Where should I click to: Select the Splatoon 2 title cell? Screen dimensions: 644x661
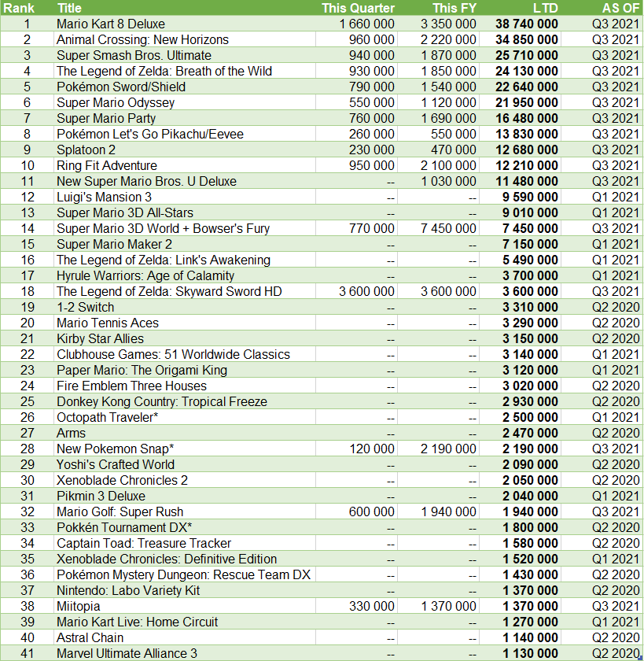(x=185, y=150)
